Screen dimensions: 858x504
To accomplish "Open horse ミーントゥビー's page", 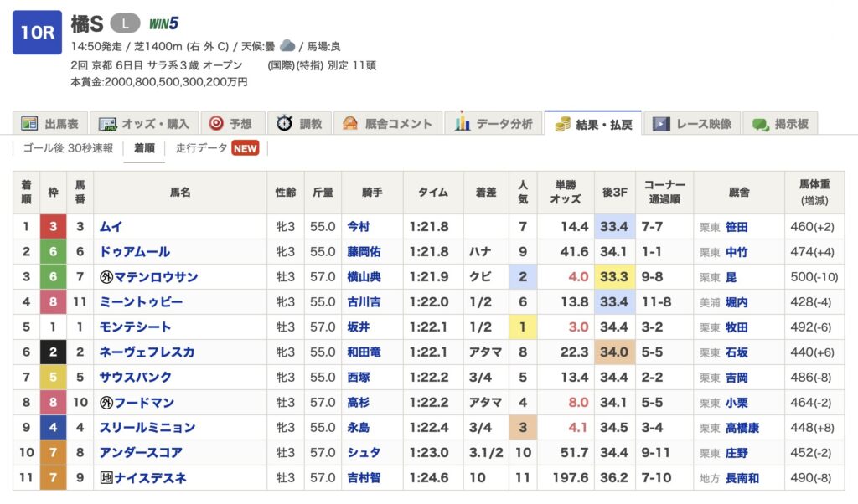I will click(x=141, y=302).
